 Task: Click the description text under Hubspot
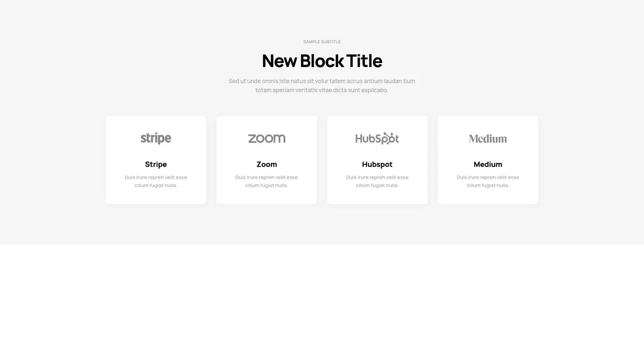tap(377, 181)
